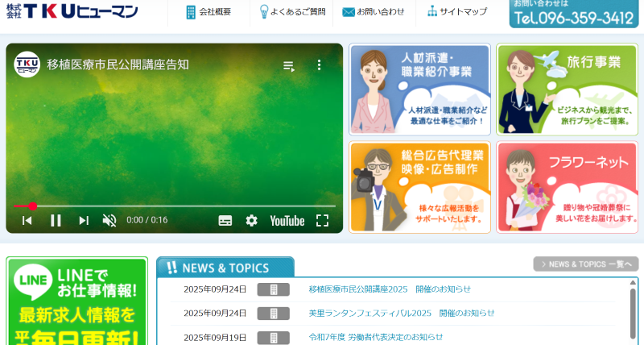Click the sitemap tree icon
The height and width of the screenshot is (345, 644).
(x=432, y=11)
